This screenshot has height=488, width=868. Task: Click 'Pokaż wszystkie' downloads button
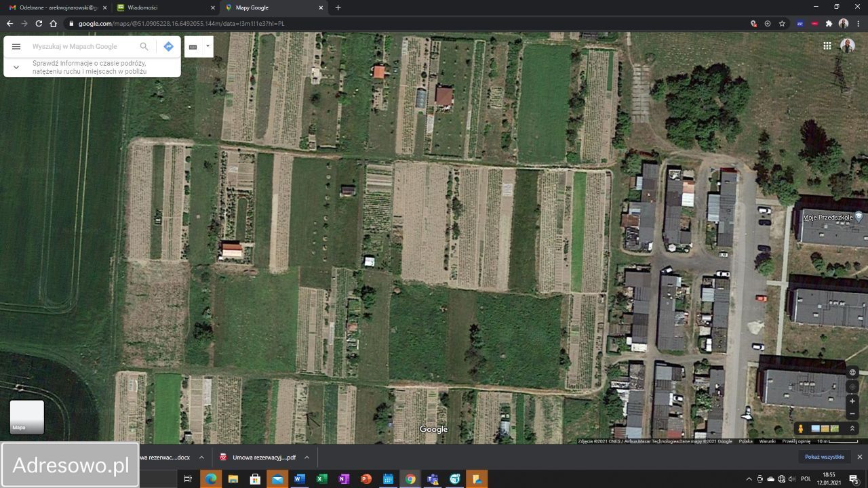[x=825, y=457]
